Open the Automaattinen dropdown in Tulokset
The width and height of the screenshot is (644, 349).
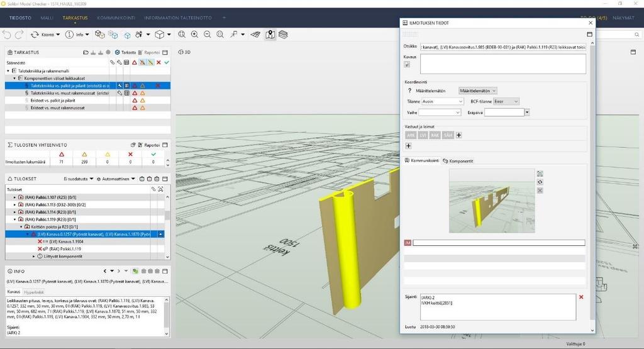(x=116, y=179)
